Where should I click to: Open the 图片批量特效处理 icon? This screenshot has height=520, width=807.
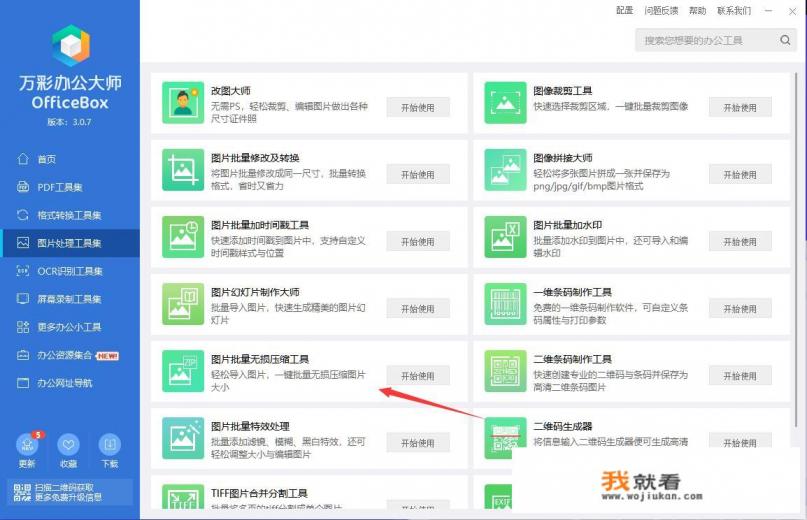[x=183, y=438]
